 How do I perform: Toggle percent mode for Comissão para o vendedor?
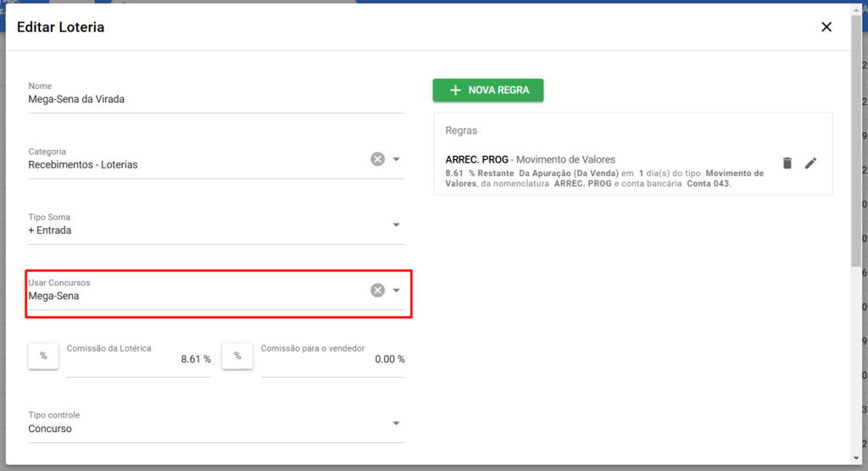pyautogui.click(x=237, y=357)
